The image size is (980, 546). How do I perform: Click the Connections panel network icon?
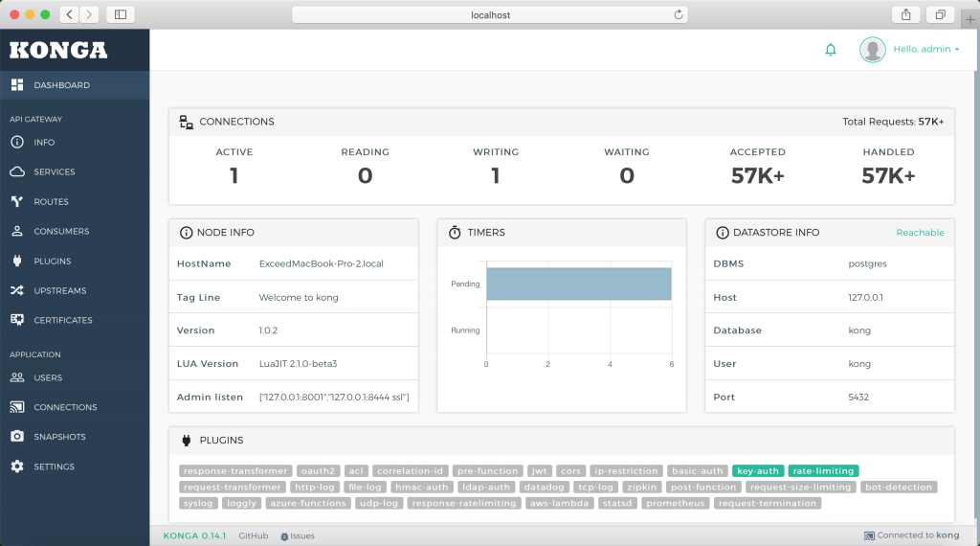187,122
